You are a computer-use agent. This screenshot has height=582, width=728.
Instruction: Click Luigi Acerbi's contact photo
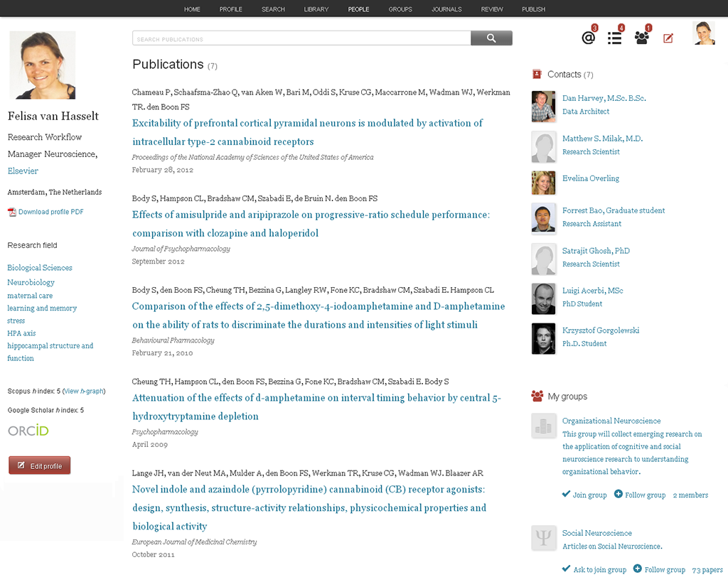544,299
